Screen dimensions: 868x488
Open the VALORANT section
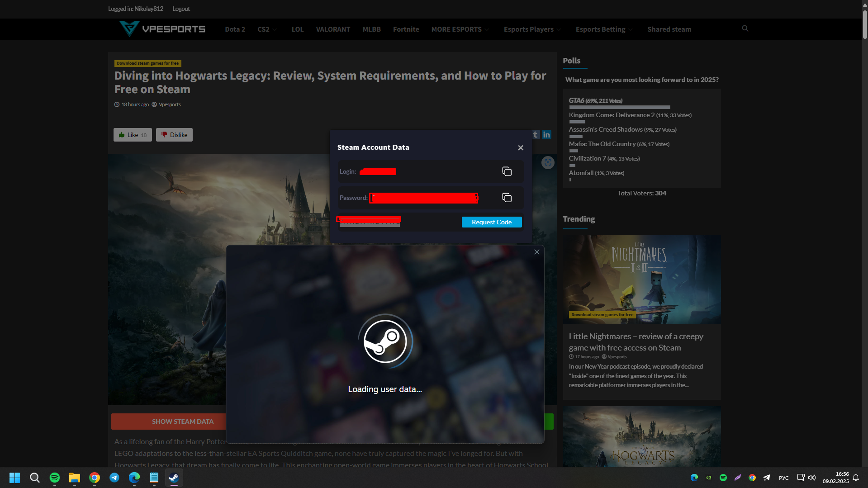(x=333, y=29)
